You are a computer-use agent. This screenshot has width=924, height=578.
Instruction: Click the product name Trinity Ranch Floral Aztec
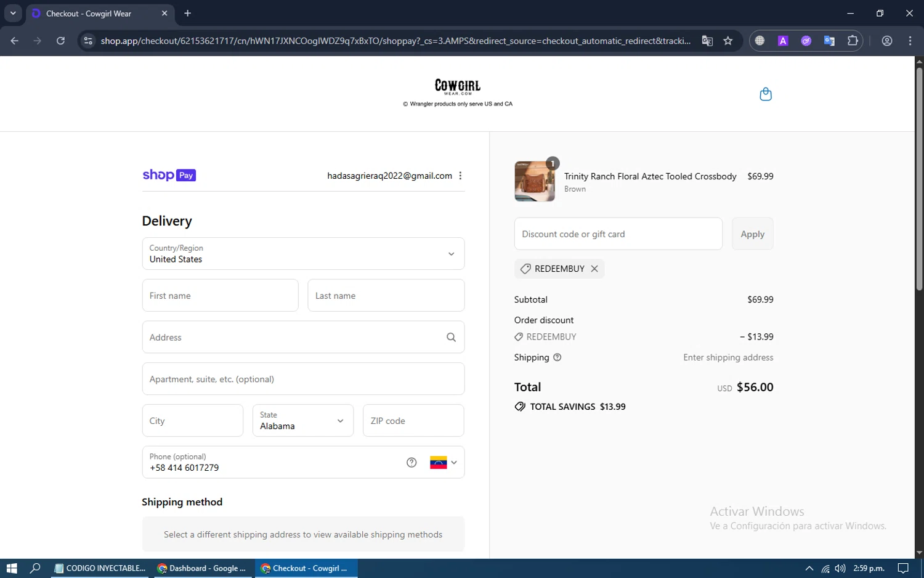pos(650,176)
